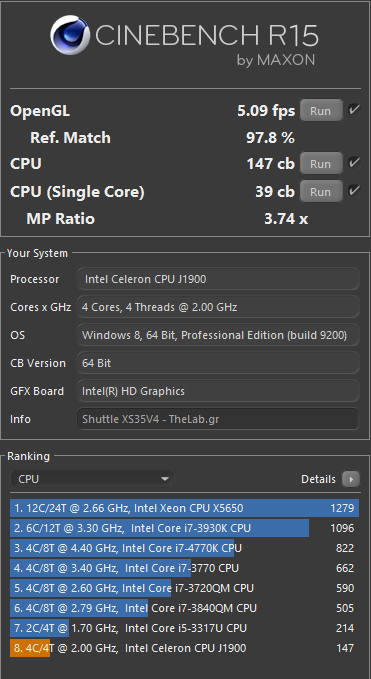
Task: Select the Intel Xeon X5650 ranking entry
Action: [x=184, y=508]
